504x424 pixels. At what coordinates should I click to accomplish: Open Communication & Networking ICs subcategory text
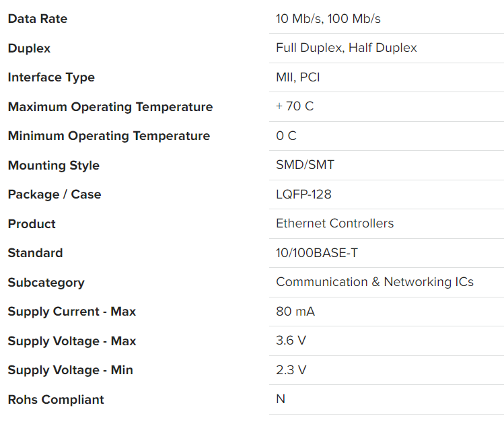(x=374, y=282)
